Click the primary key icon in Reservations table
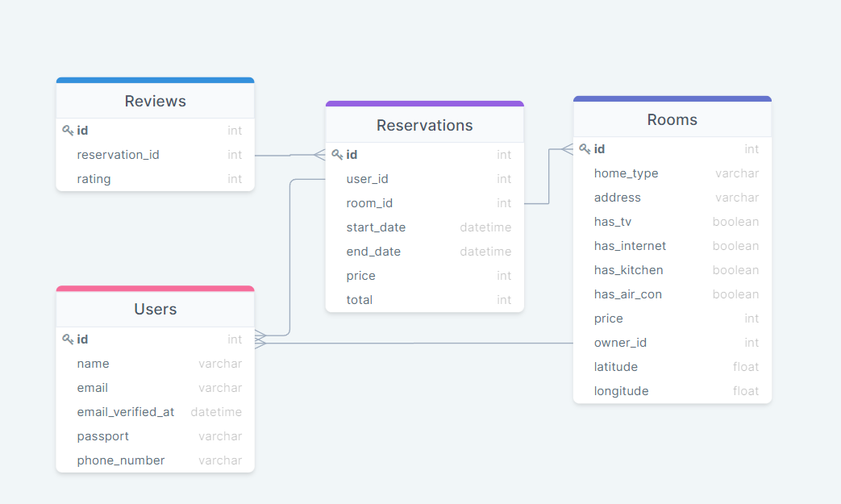The height and width of the screenshot is (504, 841). point(337,154)
